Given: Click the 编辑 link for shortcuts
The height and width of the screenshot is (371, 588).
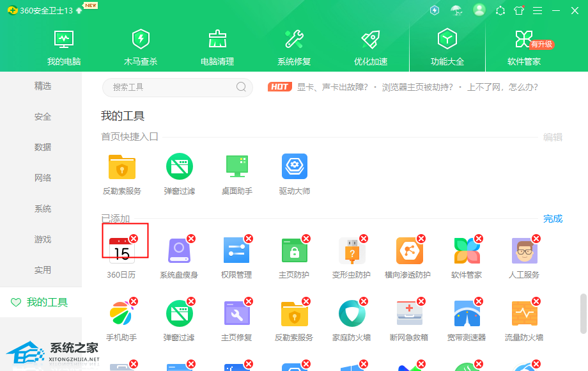Looking at the screenshot, I should point(552,137).
